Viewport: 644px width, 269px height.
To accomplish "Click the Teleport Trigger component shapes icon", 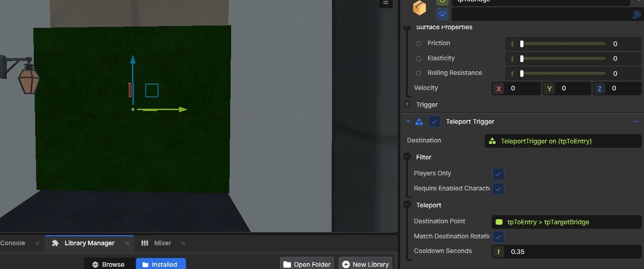I will [x=419, y=122].
